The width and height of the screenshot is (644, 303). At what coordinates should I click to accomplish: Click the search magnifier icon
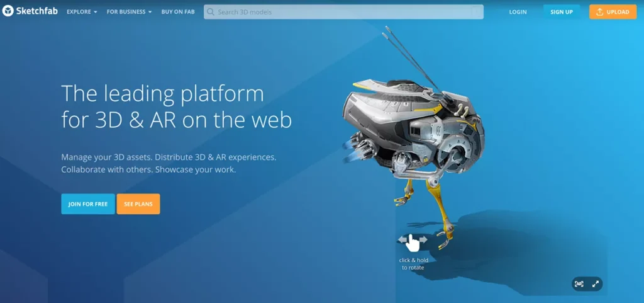point(211,12)
